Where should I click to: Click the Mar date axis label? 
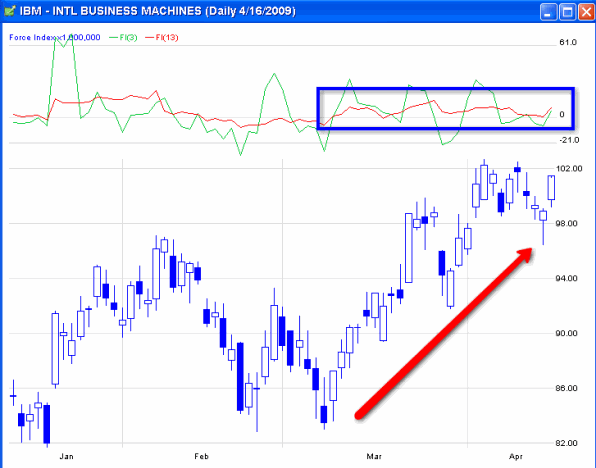tap(374, 456)
